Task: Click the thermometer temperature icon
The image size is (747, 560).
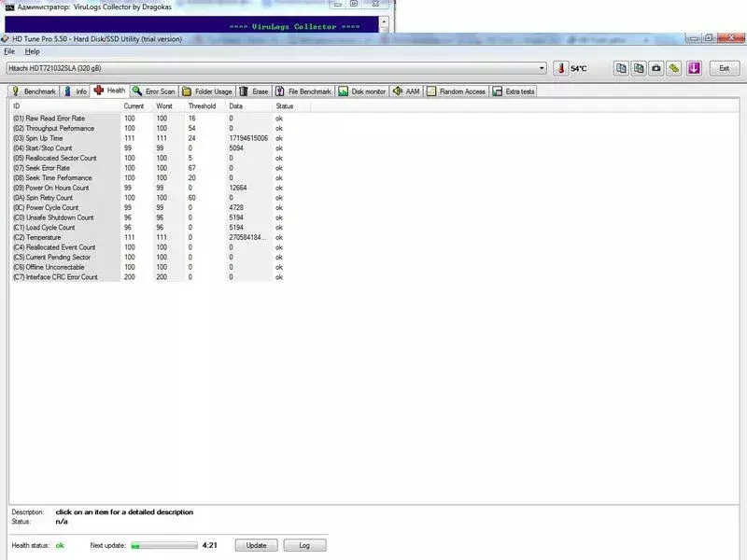Action: (x=561, y=68)
